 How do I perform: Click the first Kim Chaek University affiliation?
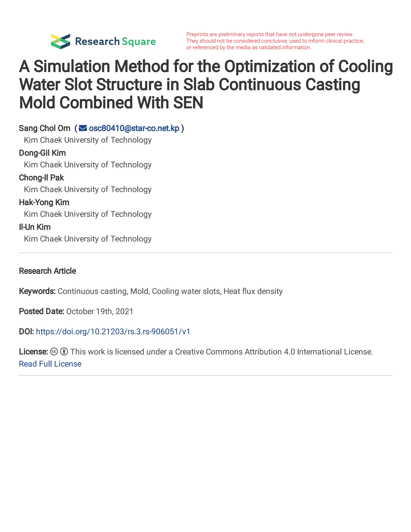(88, 140)
